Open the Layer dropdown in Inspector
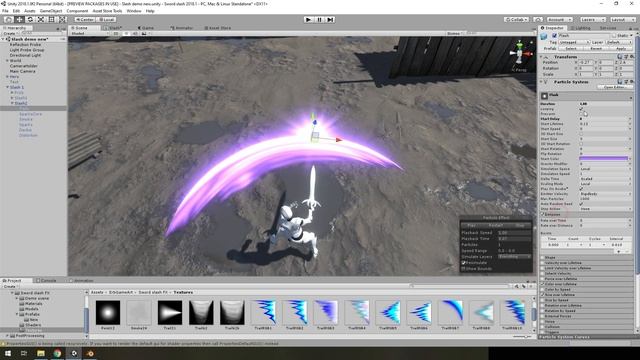 click(x=619, y=42)
